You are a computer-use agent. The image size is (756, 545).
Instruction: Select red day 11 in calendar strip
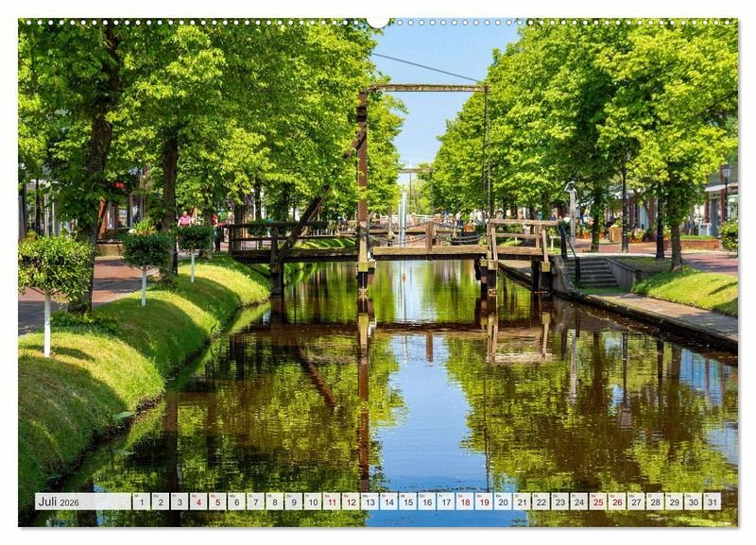point(332,502)
